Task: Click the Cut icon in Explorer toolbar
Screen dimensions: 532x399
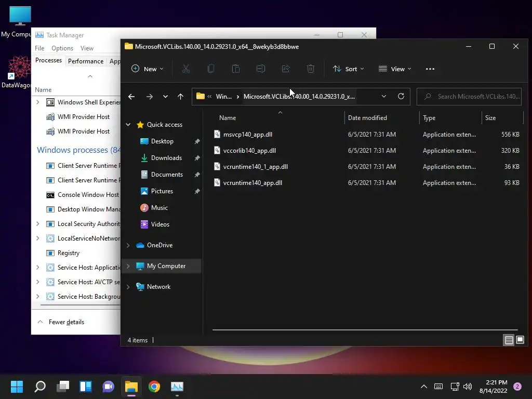Action: 185,69
